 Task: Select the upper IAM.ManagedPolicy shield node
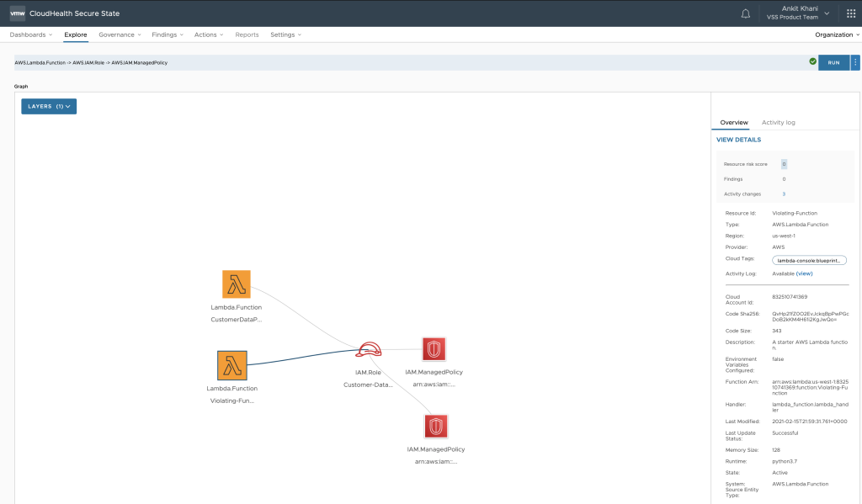click(434, 349)
